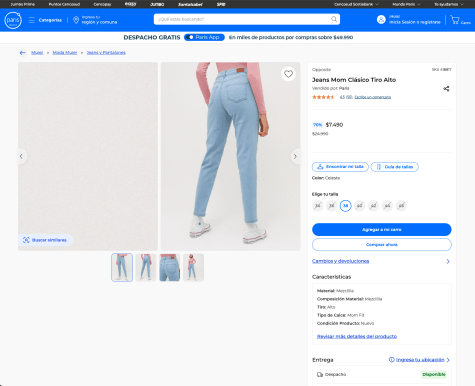475x386 pixels.
Task: Click Escribe un comentario link
Action: pyautogui.click(x=373, y=97)
